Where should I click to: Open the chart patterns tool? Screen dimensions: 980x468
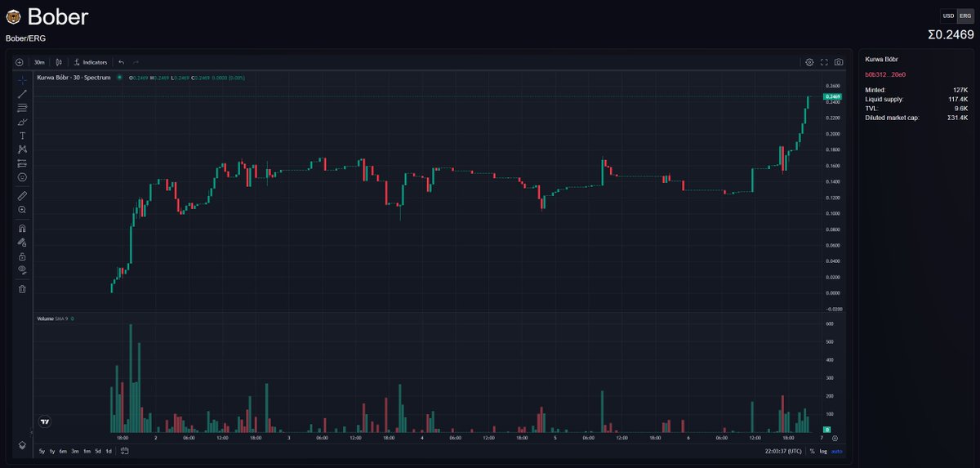(22, 149)
